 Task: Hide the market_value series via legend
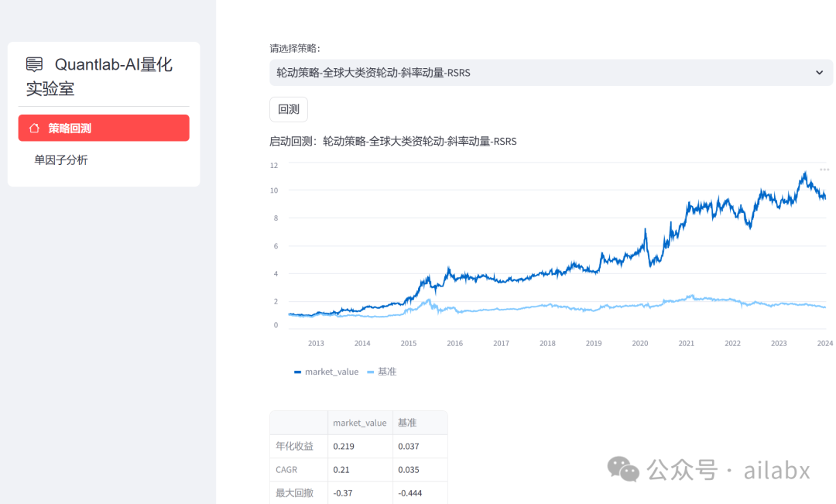pyautogui.click(x=325, y=372)
